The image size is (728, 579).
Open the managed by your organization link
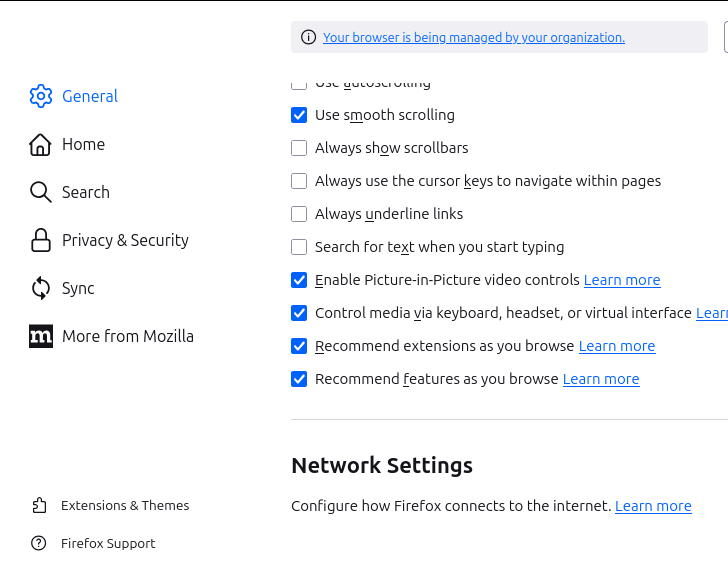[x=473, y=37]
